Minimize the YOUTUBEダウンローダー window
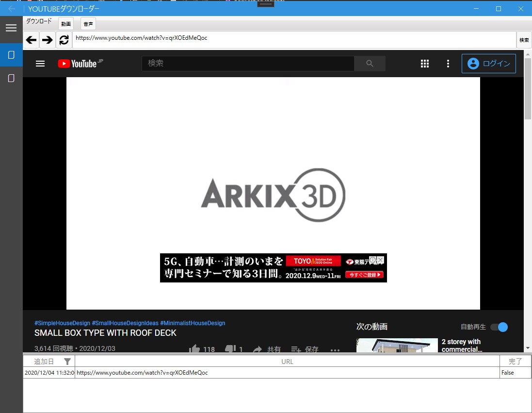Viewport: 532px width, 413px height. 476,8
